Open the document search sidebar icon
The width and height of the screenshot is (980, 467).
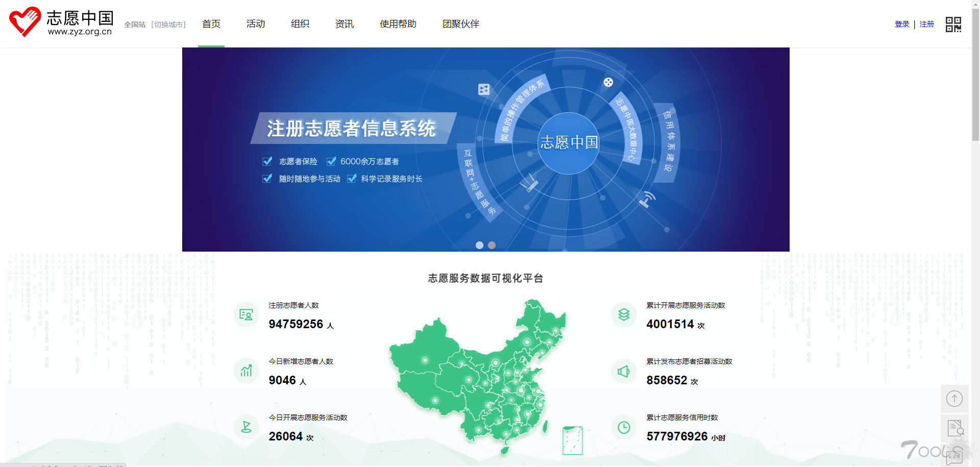(x=954, y=428)
